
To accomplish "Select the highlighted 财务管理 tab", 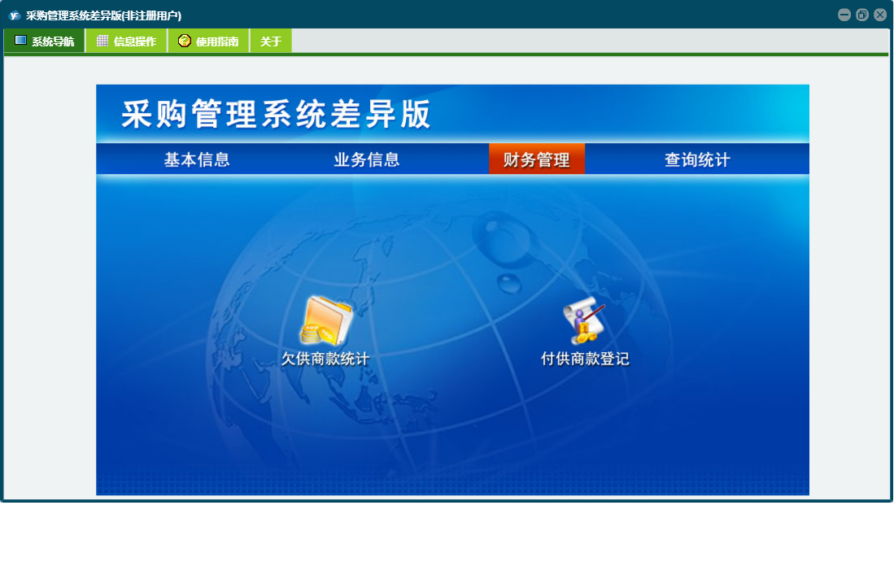I will pyautogui.click(x=537, y=159).
